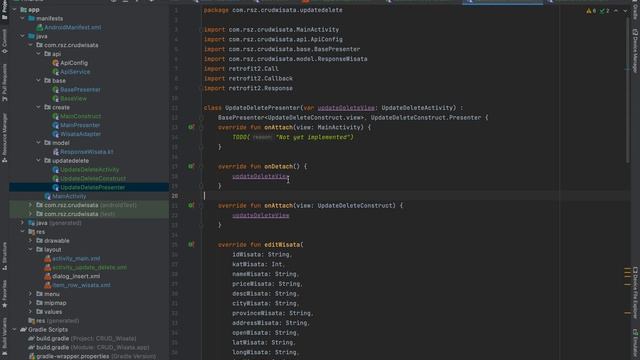This screenshot has width=640, height=360.
Task: Open the Build Variants side tab
Action: [4, 337]
